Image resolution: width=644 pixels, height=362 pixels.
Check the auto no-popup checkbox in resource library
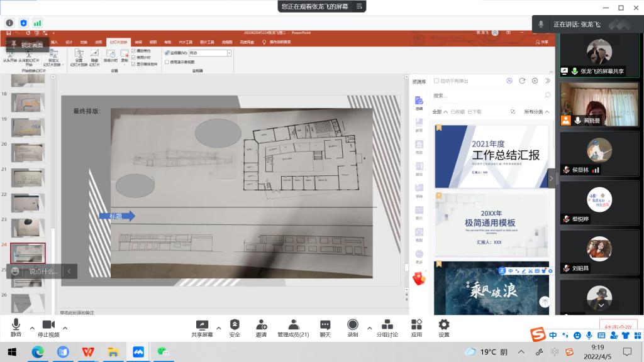[437, 81]
